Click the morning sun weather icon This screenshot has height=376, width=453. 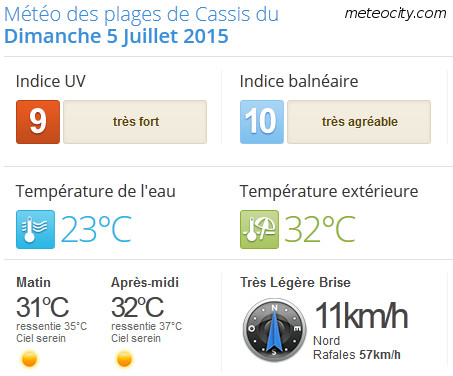tap(29, 359)
